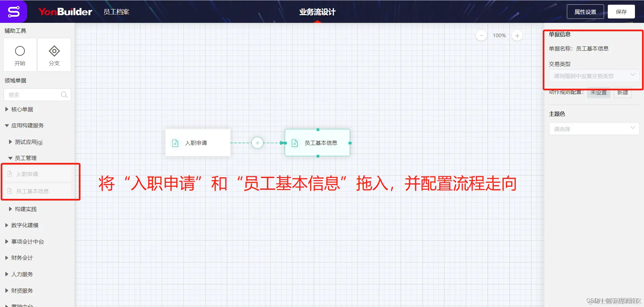Select the 员工基本信息 node on canvas
Viewport: 644px width, 307px height.
317,143
